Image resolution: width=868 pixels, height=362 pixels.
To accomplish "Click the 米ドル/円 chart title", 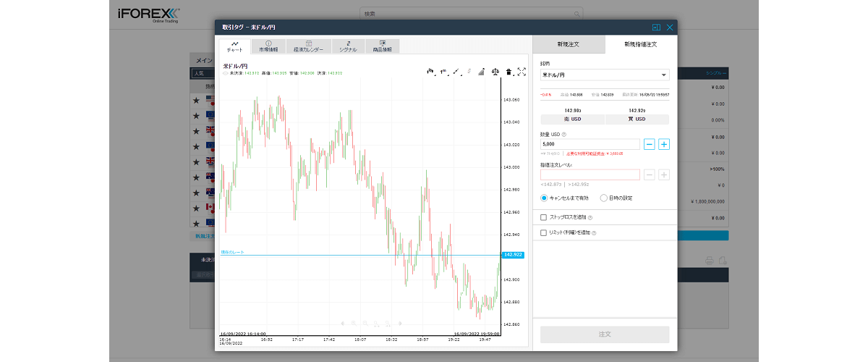I will (x=235, y=66).
